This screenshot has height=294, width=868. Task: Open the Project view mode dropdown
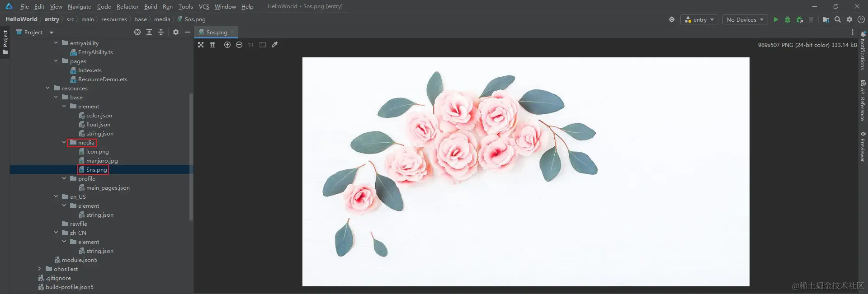pos(34,32)
